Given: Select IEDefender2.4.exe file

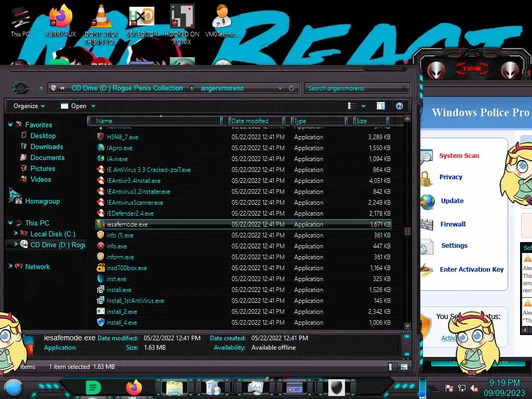Looking at the screenshot, I should click(x=130, y=214).
